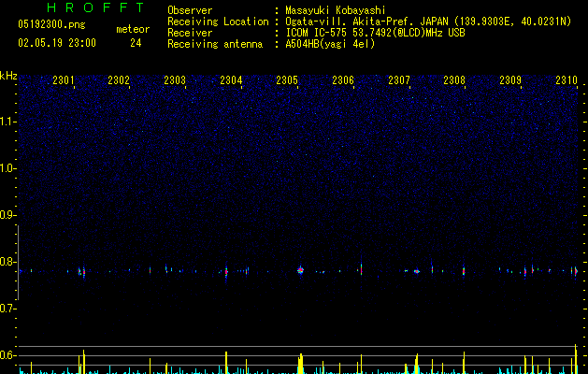Click the 0.6 frequency axis label

7,355
